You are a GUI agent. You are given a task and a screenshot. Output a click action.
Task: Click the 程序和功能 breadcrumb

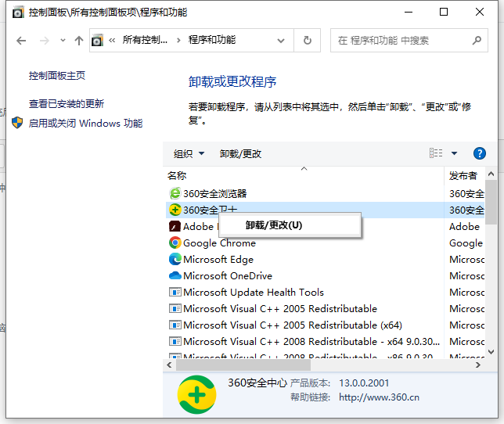pos(212,40)
